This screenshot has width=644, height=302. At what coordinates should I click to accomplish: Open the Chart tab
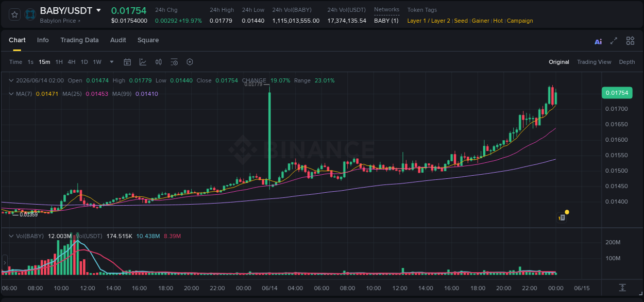[17, 40]
